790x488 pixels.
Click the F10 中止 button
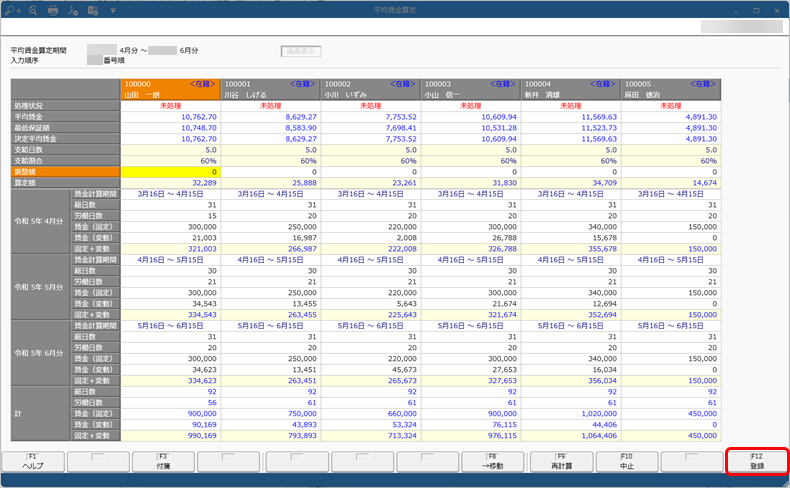pos(625,461)
